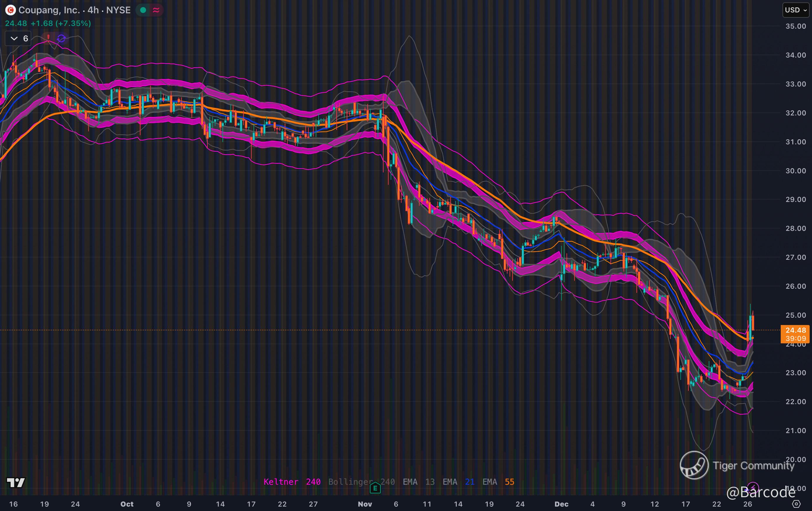Open chart settings hexagon gear icon

click(x=796, y=504)
